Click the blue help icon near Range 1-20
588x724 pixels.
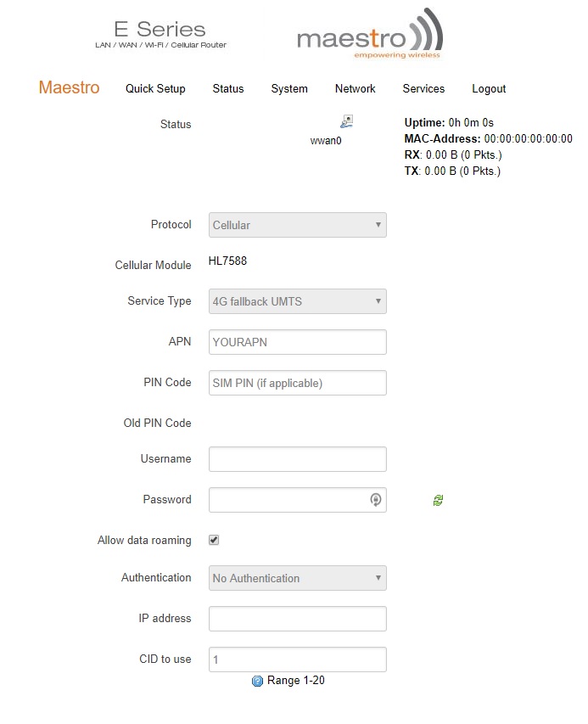point(257,681)
